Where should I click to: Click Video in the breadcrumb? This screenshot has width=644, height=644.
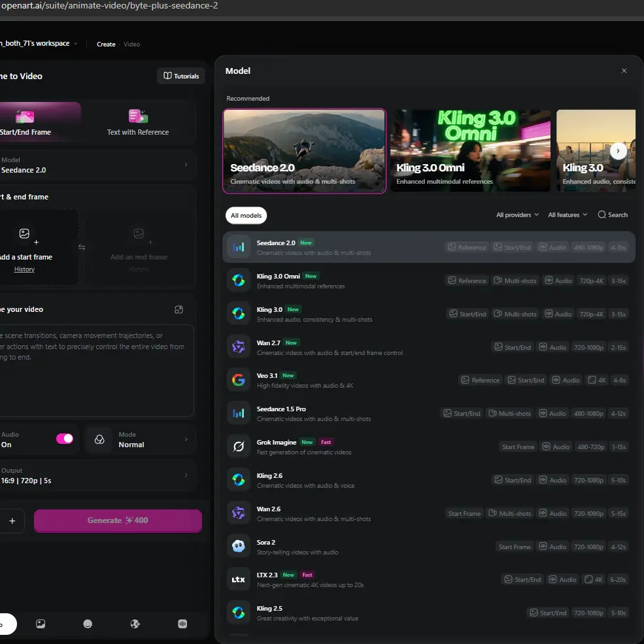click(132, 44)
